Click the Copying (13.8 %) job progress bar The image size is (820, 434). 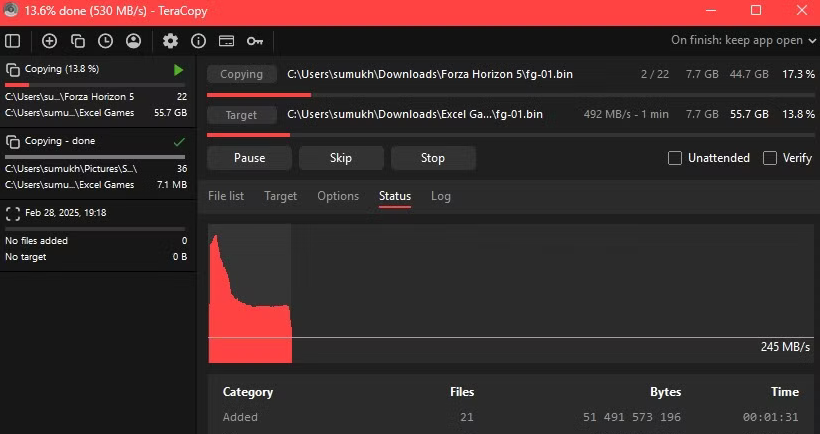click(x=95, y=85)
